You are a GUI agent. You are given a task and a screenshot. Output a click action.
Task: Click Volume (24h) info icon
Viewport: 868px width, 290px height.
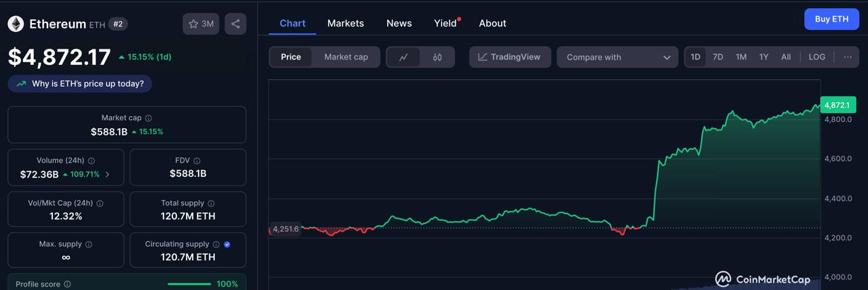click(92, 161)
